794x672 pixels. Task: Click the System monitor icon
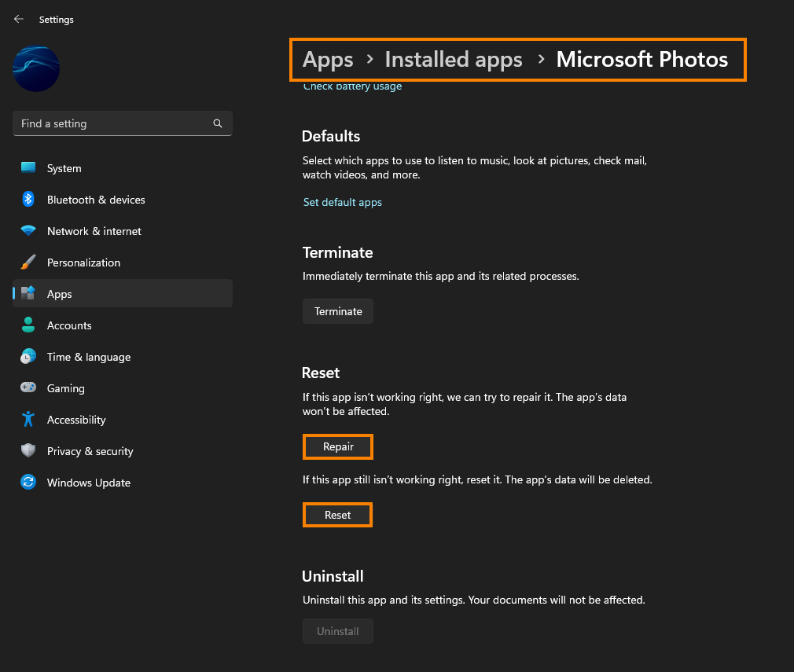point(28,167)
